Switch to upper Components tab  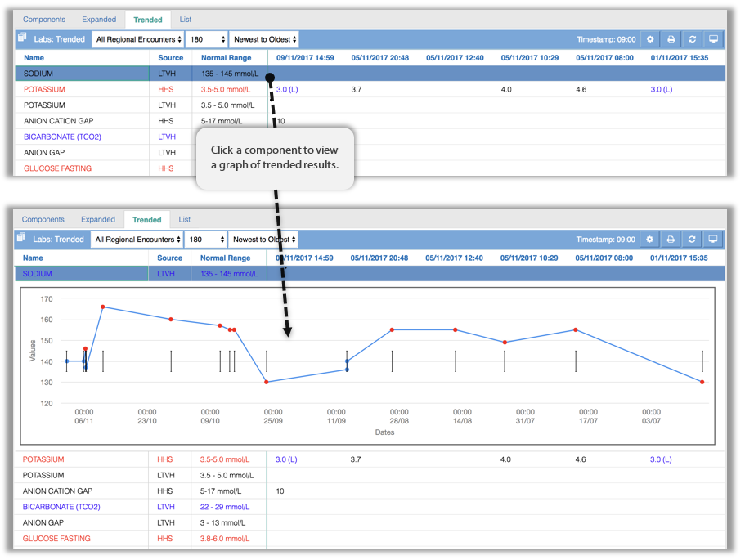[44, 19]
